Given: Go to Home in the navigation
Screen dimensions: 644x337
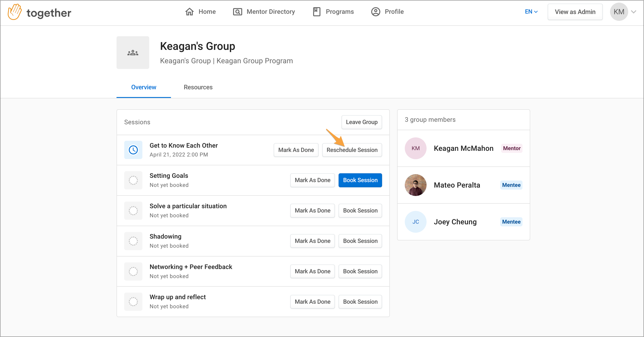Looking at the screenshot, I should click(200, 12).
